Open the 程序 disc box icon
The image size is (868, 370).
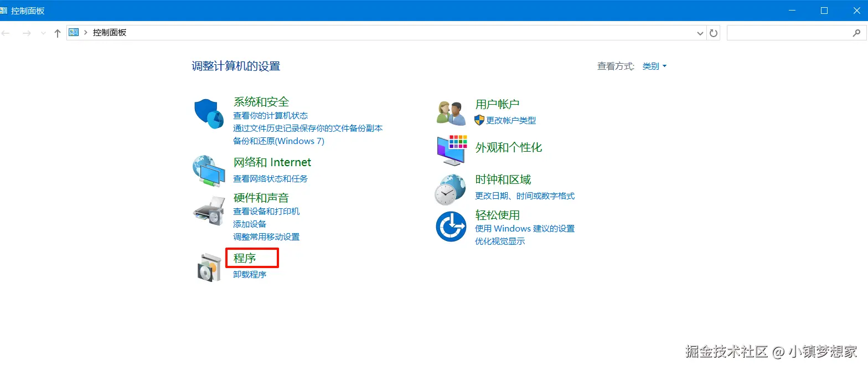210,267
